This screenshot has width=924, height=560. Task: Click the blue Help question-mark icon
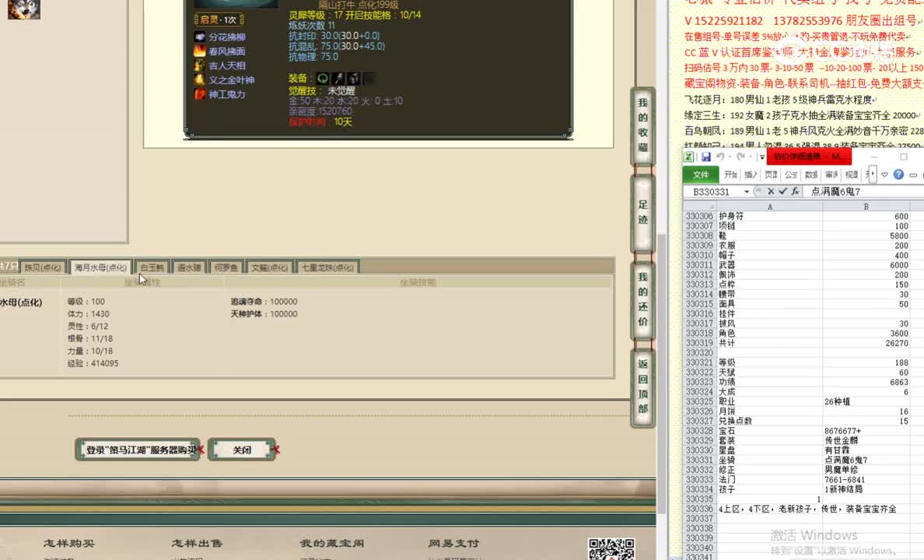(899, 174)
